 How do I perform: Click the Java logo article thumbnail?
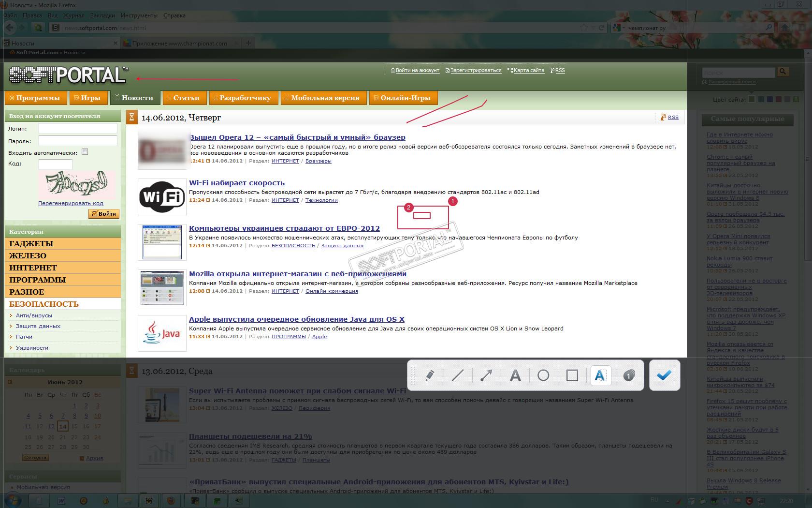162,333
